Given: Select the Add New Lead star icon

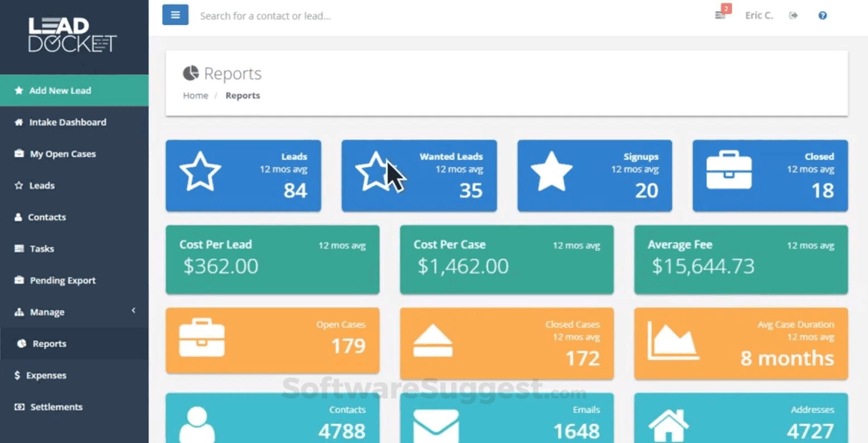Looking at the screenshot, I should point(18,90).
